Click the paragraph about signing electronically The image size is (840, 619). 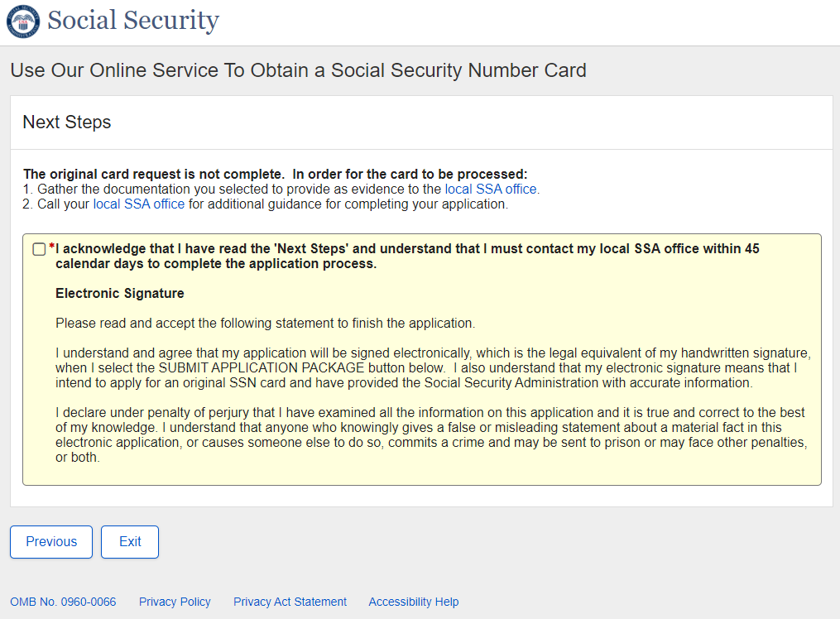click(430, 367)
